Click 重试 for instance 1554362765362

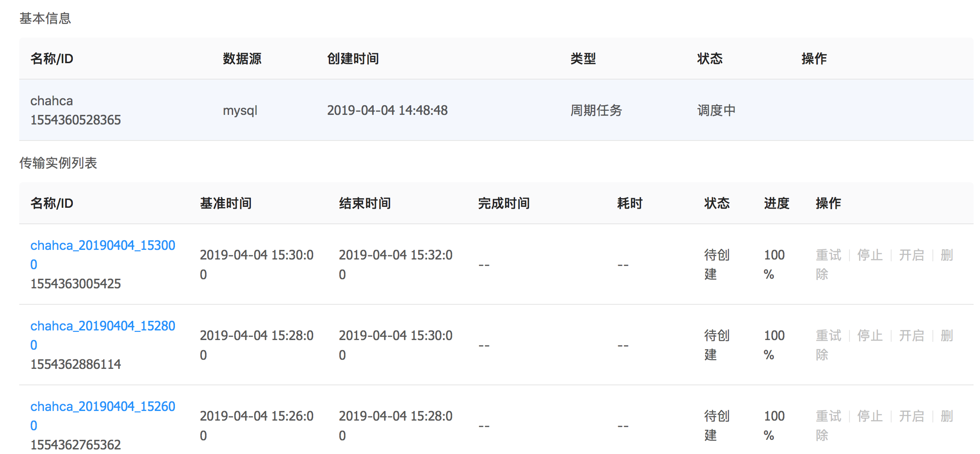pyautogui.click(x=828, y=416)
